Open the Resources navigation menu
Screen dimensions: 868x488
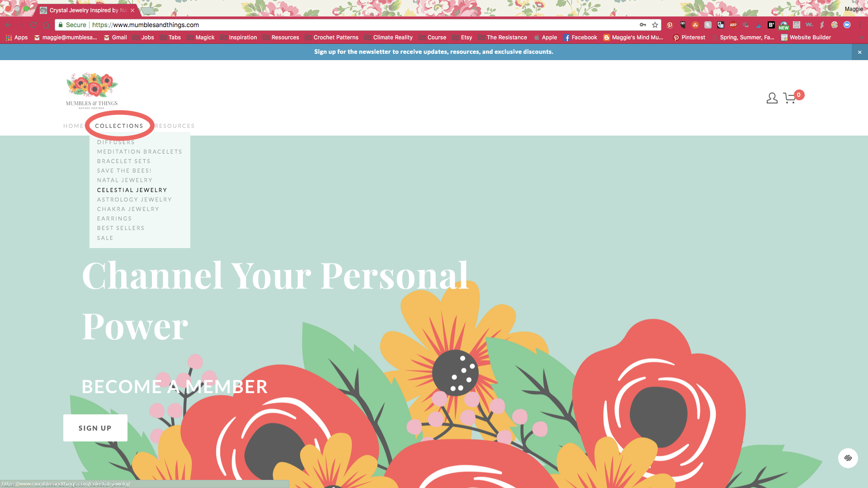(x=175, y=126)
